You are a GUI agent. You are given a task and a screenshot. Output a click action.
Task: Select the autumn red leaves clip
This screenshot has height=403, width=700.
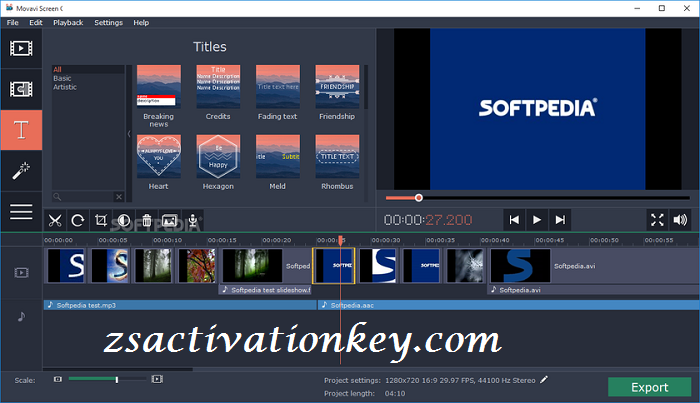(197, 266)
